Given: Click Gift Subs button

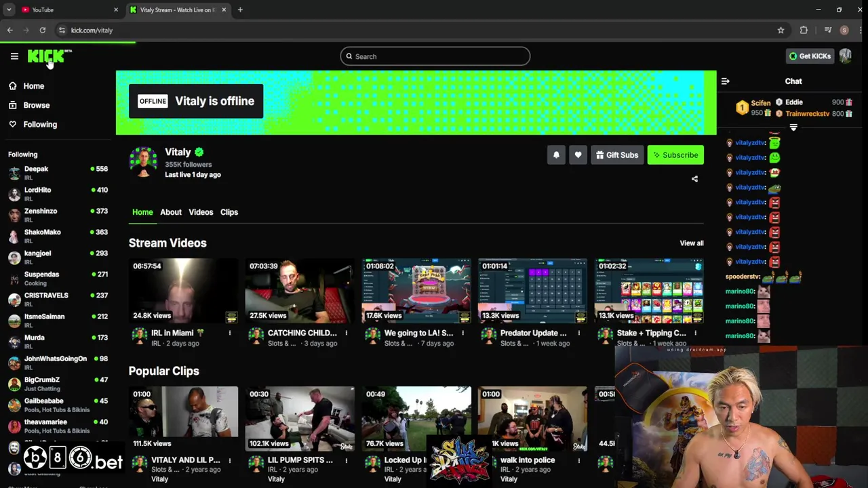Looking at the screenshot, I should point(617,155).
